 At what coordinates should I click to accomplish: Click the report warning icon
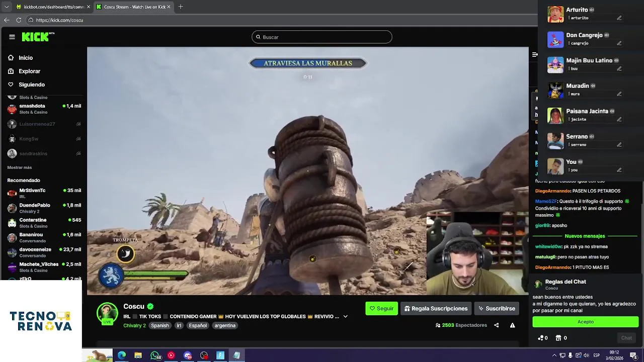(512, 325)
